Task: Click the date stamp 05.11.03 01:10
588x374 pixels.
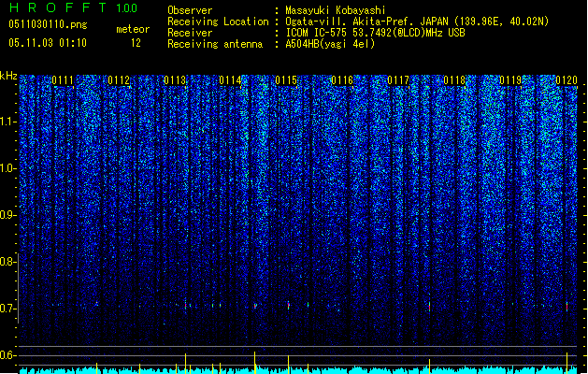Action: point(48,43)
